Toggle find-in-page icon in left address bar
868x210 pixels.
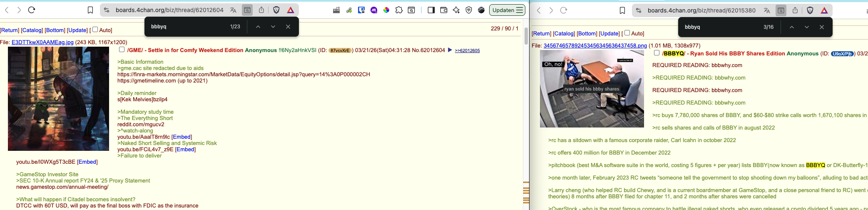(247, 10)
